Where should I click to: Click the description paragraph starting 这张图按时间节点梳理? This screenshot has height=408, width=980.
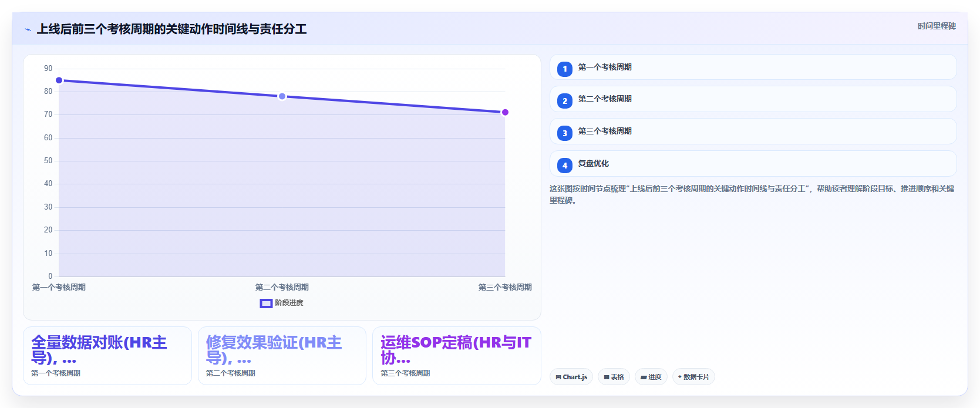(752, 194)
